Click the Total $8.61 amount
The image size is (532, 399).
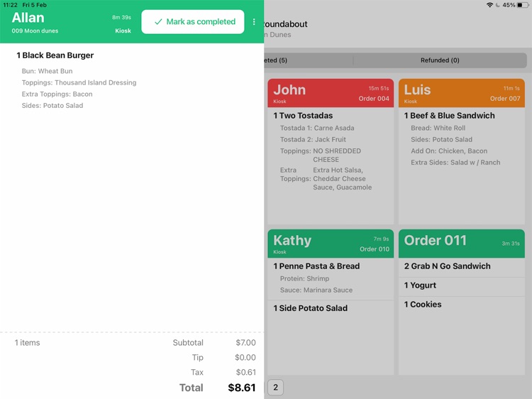tap(242, 388)
